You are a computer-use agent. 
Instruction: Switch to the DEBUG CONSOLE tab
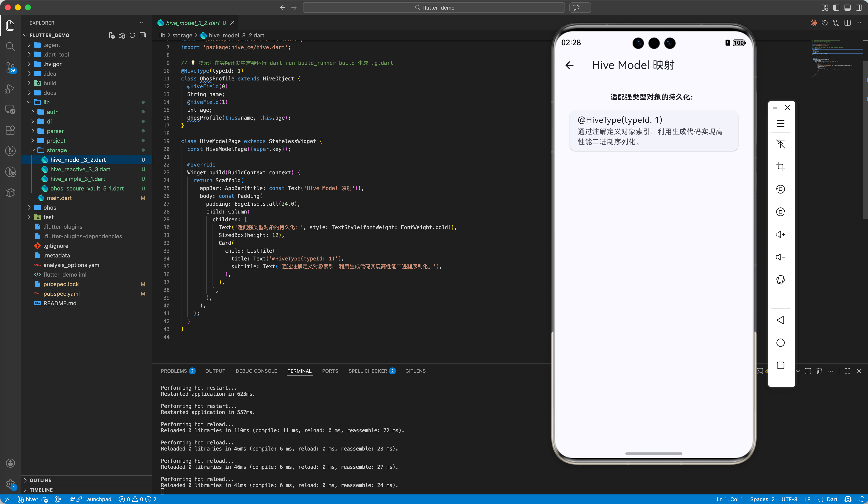(x=256, y=371)
